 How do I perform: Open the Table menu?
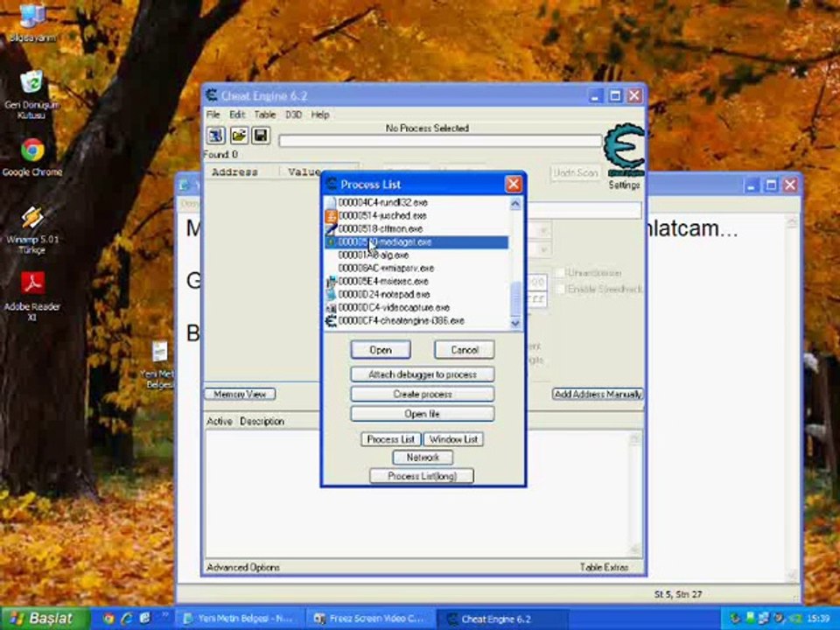pos(264,115)
